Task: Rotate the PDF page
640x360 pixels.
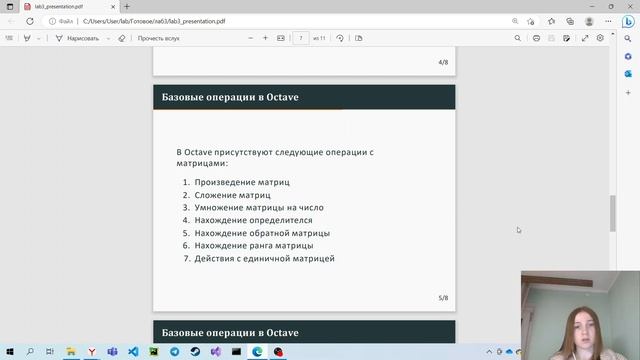Action: pyautogui.click(x=340, y=38)
